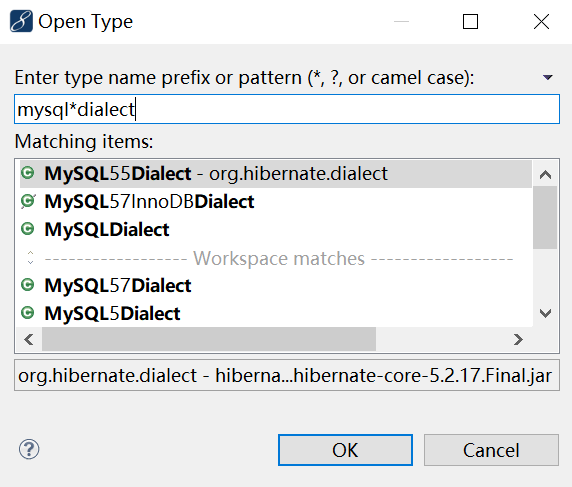
Task: Open the help question mark icon
Action: [x=29, y=449]
